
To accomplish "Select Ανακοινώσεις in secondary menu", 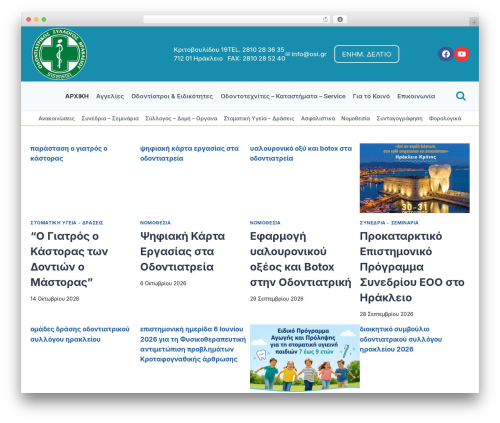I will click(x=57, y=118).
